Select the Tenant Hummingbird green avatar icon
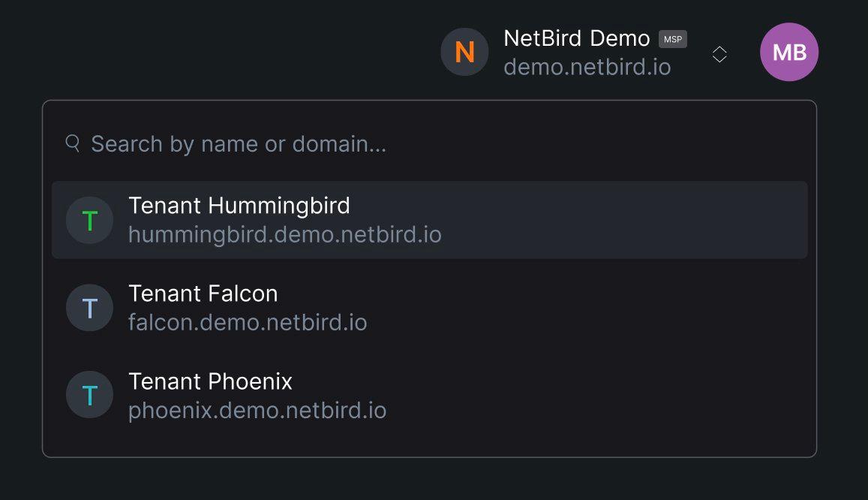Image resolution: width=868 pixels, height=500 pixels. click(89, 220)
